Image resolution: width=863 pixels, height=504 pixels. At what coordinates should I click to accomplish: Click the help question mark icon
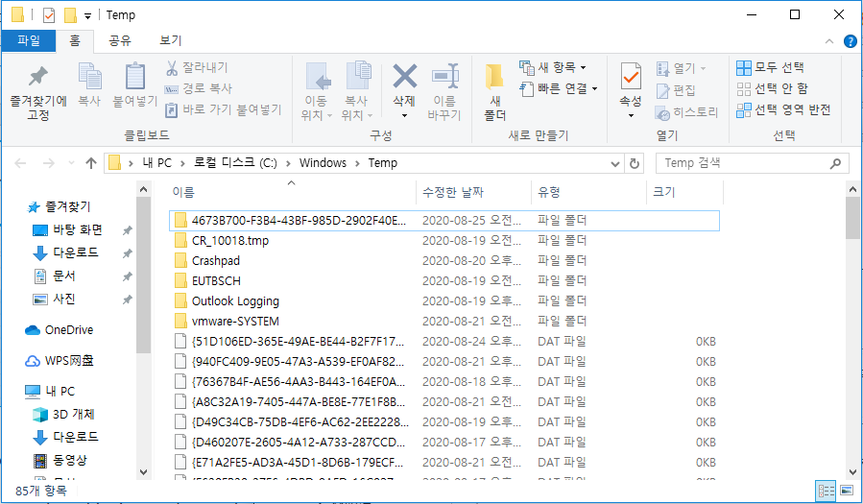(850, 41)
